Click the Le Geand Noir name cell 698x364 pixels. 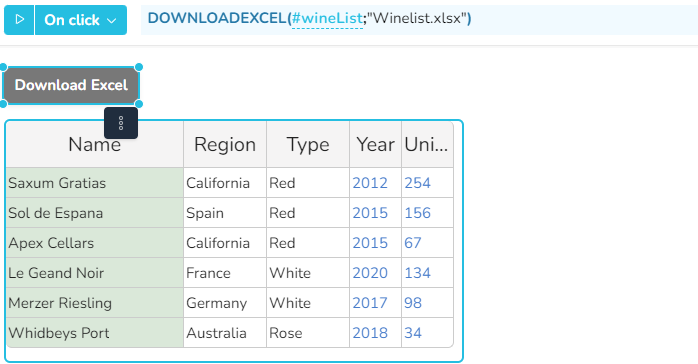94,273
